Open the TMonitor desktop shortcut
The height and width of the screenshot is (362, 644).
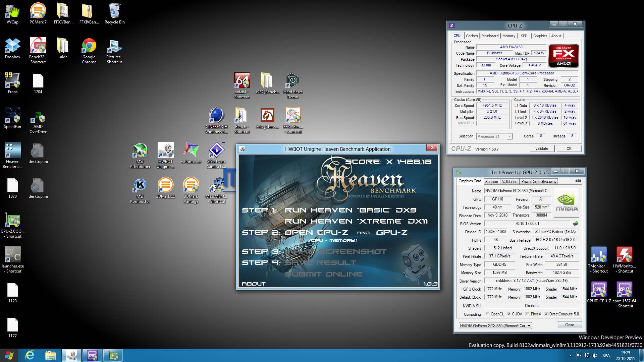click(x=599, y=260)
